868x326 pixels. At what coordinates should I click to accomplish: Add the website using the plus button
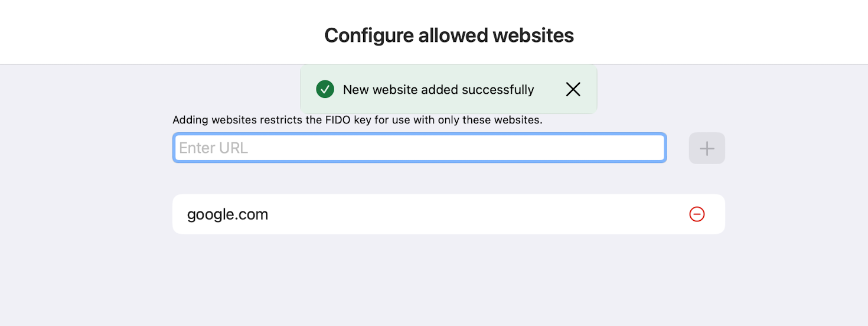coord(707,148)
